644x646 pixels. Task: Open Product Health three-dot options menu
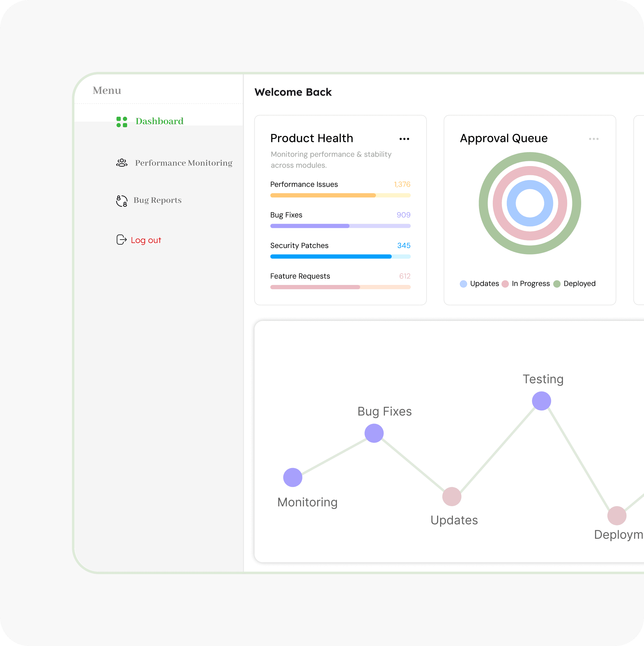point(404,139)
